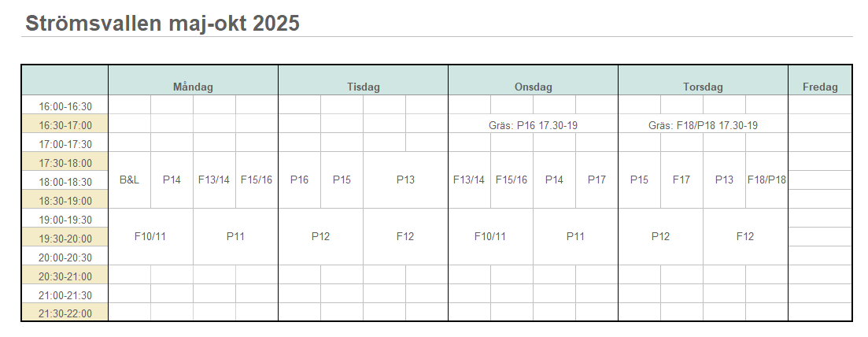868x337 pixels.
Task: Select the P17 cell on Wednesday
Action: (x=597, y=180)
